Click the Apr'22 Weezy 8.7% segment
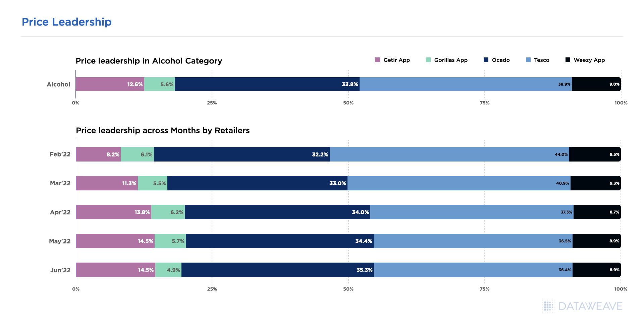 tap(597, 212)
